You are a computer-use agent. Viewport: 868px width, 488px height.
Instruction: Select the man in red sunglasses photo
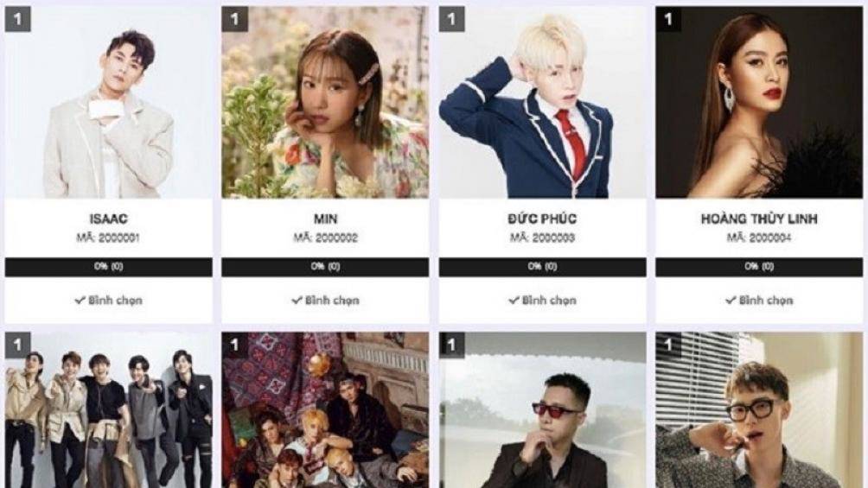pos(543,410)
